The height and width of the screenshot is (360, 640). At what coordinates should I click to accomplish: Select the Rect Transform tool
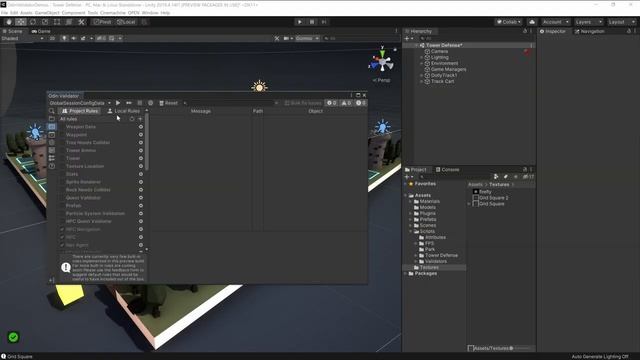click(x=57, y=22)
